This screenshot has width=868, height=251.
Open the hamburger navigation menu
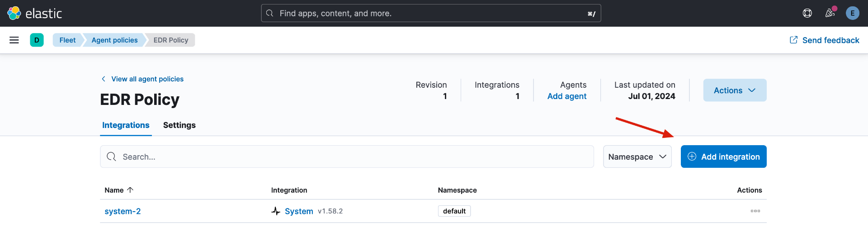14,40
